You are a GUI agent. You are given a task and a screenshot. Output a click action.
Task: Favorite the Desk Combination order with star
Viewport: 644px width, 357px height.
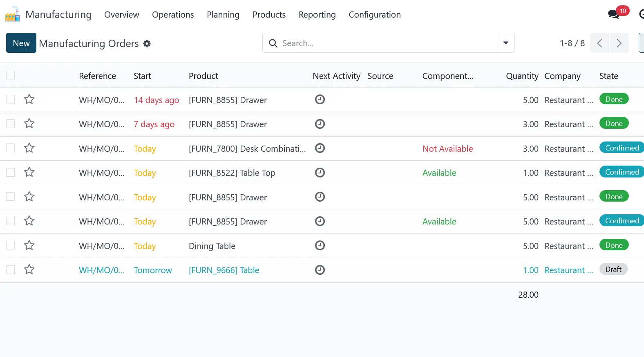tap(29, 148)
